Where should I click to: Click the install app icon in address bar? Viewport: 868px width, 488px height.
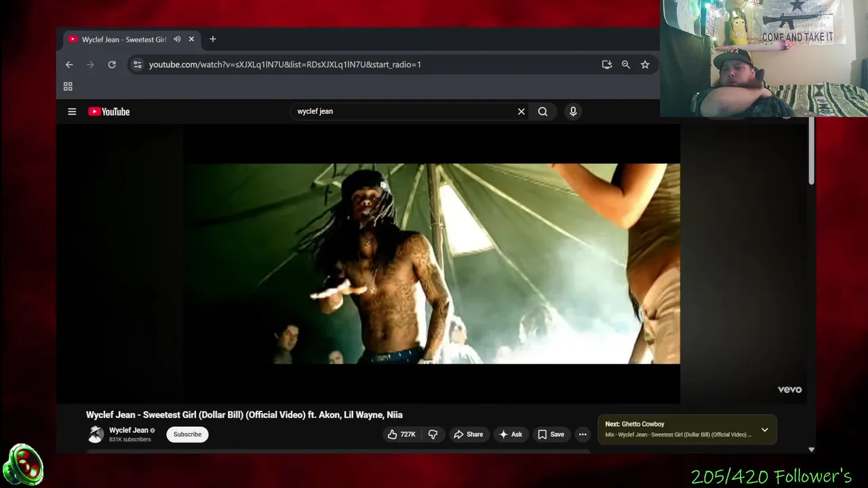pyautogui.click(x=607, y=64)
